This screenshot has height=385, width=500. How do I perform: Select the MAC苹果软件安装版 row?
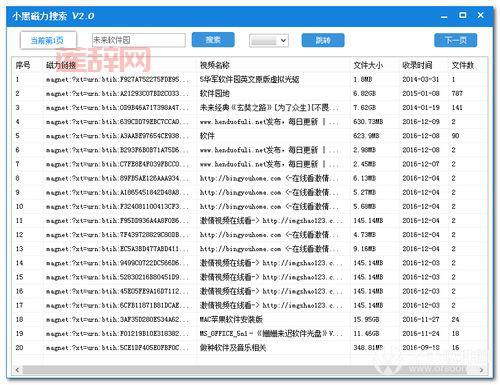coord(231,320)
